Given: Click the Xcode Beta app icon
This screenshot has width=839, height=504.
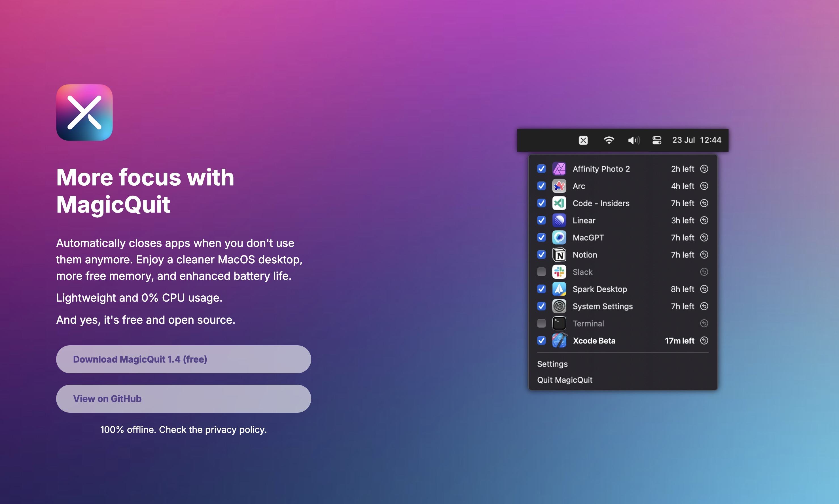Looking at the screenshot, I should click(559, 341).
